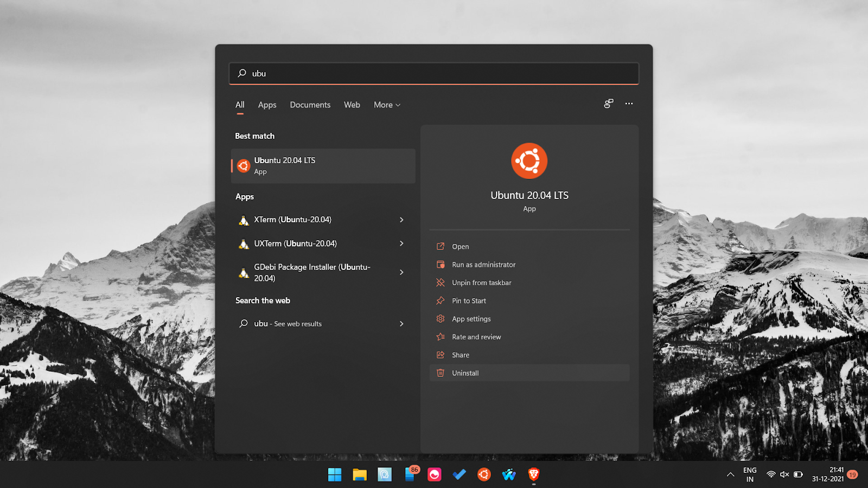Viewport: 868px width, 488px height.
Task: Click the search feedback/account icon
Action: pos(609,104)
